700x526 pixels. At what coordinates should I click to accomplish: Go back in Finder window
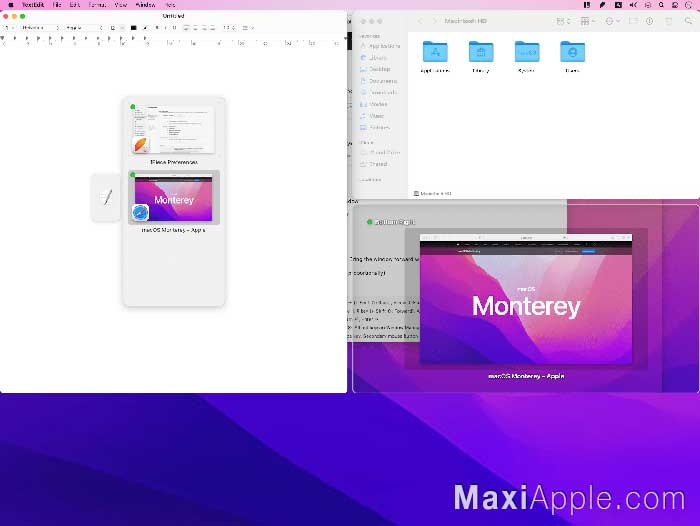click(420, 21)
